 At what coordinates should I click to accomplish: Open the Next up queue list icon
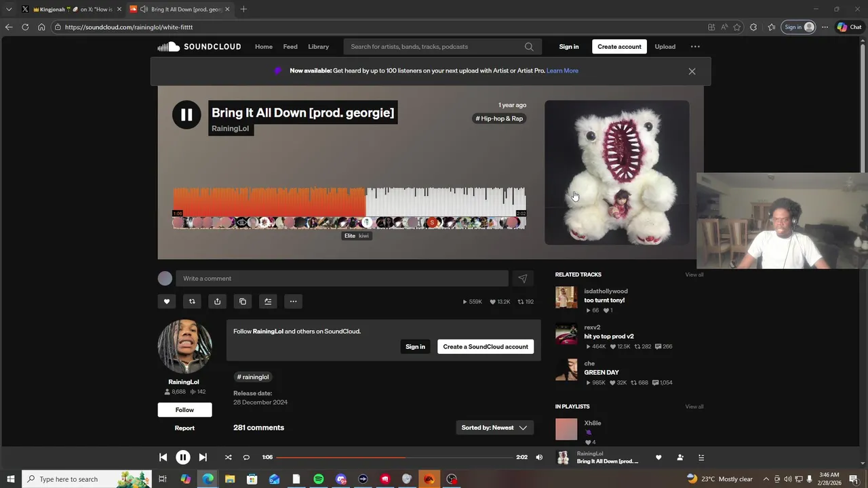[701, 457]
